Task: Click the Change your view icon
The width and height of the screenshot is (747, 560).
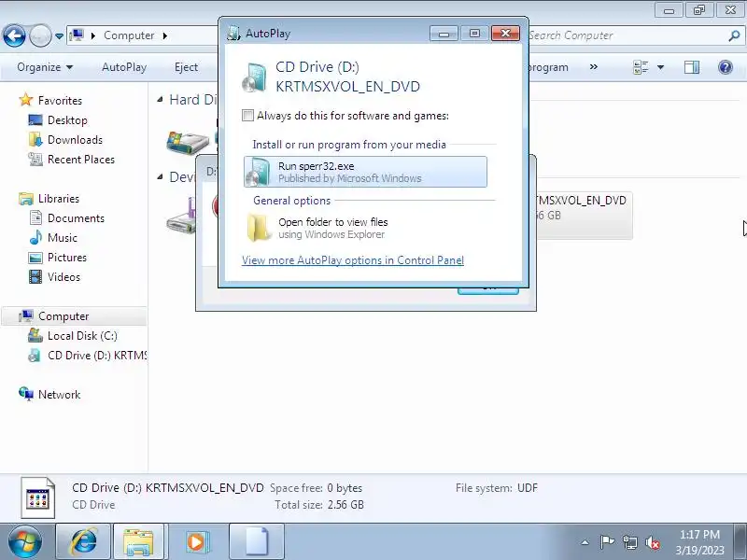Action: pos(641,67)
